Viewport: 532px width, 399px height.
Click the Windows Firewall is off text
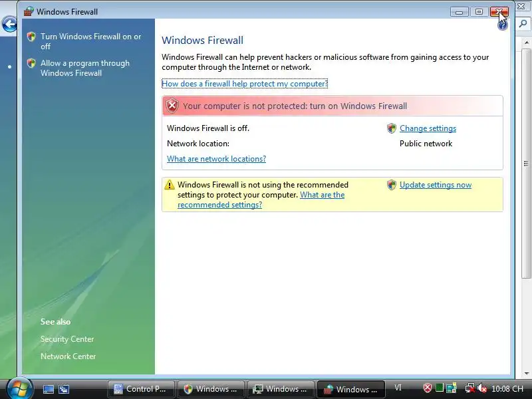[208, 128]
